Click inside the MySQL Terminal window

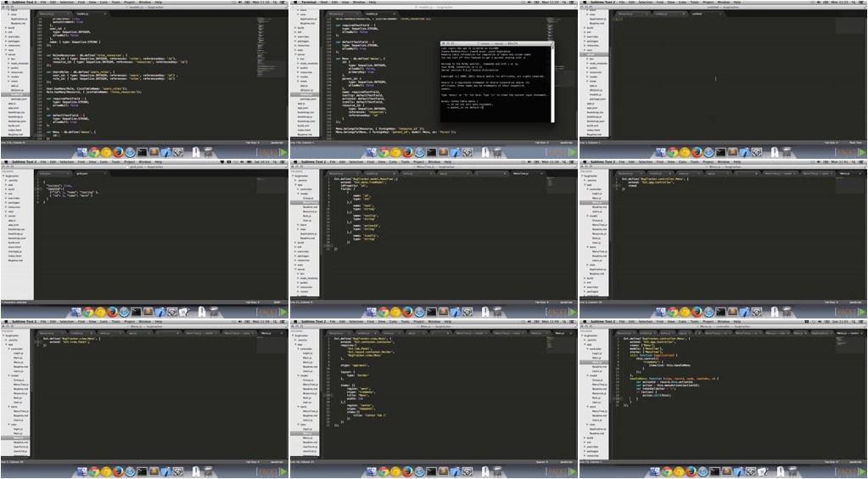coord(497,83)
